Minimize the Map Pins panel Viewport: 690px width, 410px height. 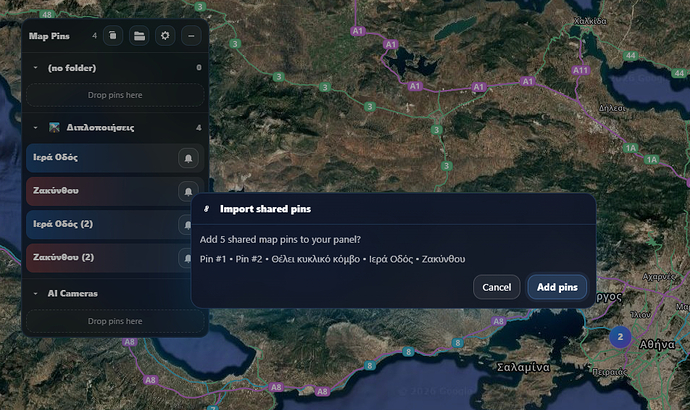point(191,36)
